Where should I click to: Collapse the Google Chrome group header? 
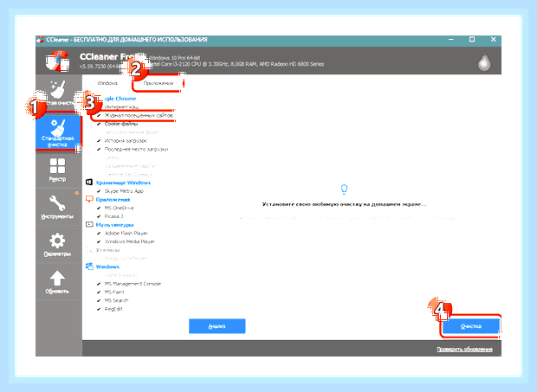click(120, 99)
